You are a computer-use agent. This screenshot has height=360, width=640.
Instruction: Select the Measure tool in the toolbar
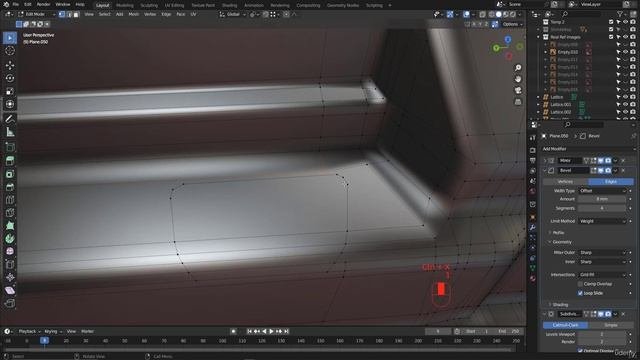pos(10,132)
